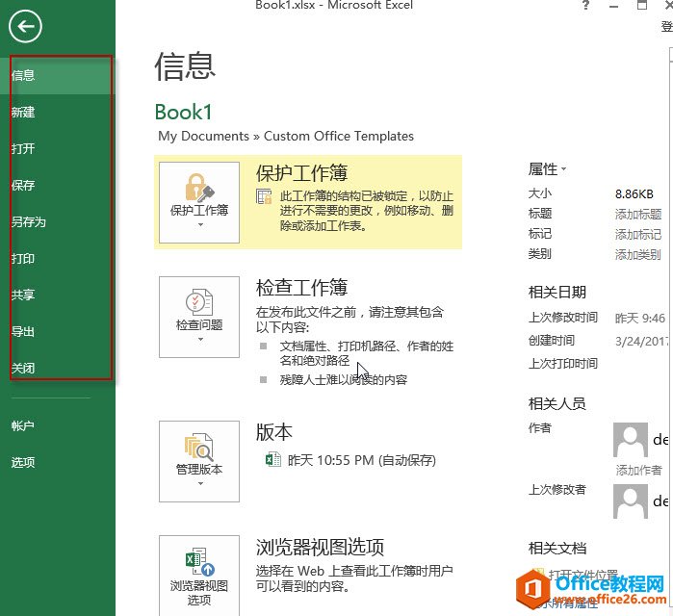The width and height of the screenshot is (673, 616).
Task: Click 添加标题 field to add a title
Action: click(638, 214)
